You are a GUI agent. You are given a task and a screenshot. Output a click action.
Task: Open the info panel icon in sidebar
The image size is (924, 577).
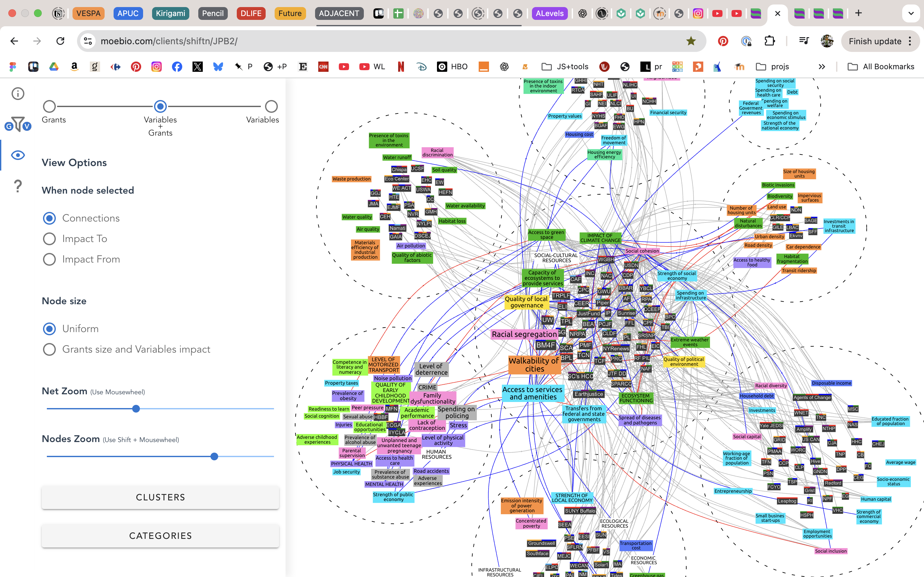pyautogui.click(x=18, y=94)
